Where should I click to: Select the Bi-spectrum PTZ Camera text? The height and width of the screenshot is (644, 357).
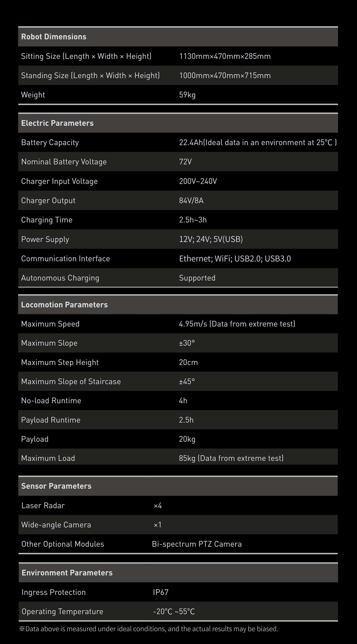click(x=197, y=544)
